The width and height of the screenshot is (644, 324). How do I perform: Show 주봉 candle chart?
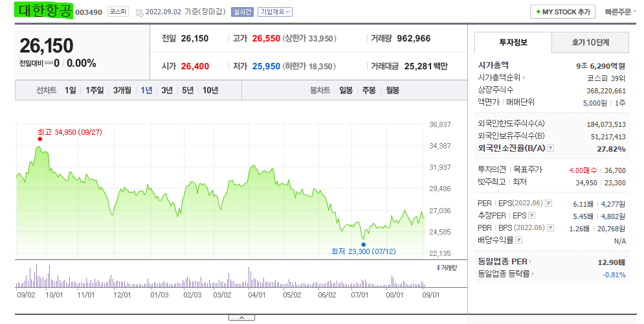pyautogui.click(x=369, y=90)
